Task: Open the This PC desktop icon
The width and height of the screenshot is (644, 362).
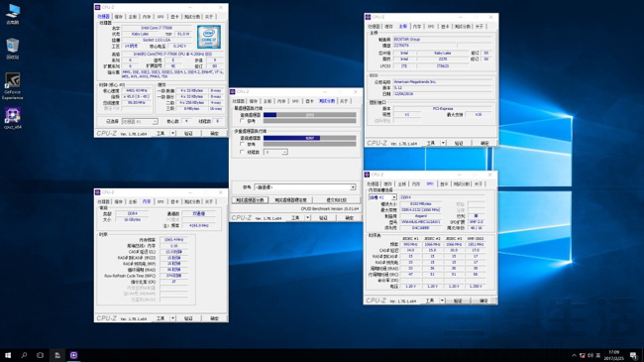Action: [13, 14]
